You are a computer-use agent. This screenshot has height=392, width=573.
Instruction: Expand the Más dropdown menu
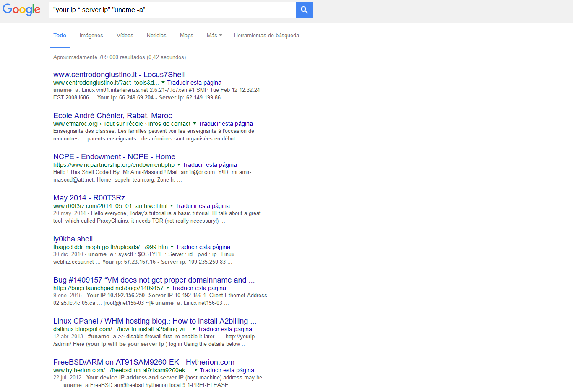point(214,36)
